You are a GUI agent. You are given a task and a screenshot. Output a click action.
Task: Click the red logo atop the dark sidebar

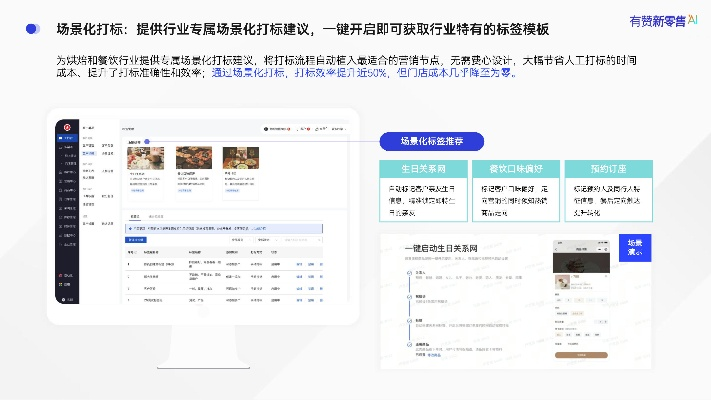click(x=66, y=127)
